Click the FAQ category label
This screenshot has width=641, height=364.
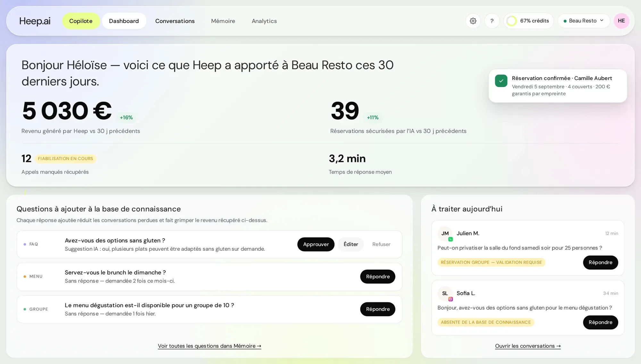33,244
